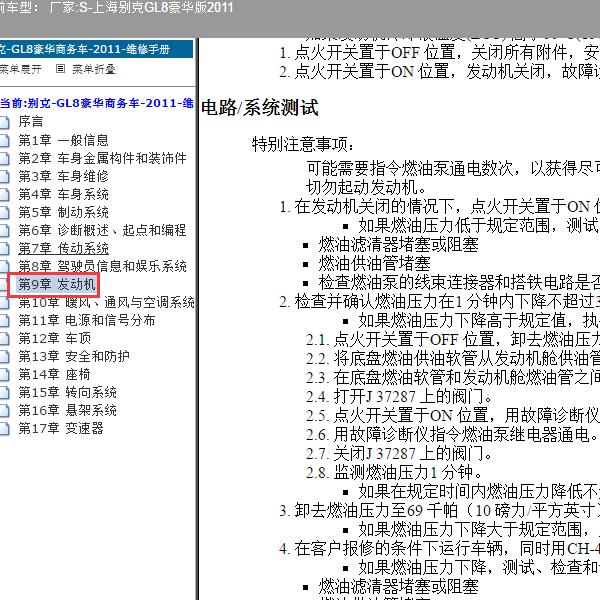Open 第16章 悬架系统
600x600 pixels.
(x=68, y=410)
